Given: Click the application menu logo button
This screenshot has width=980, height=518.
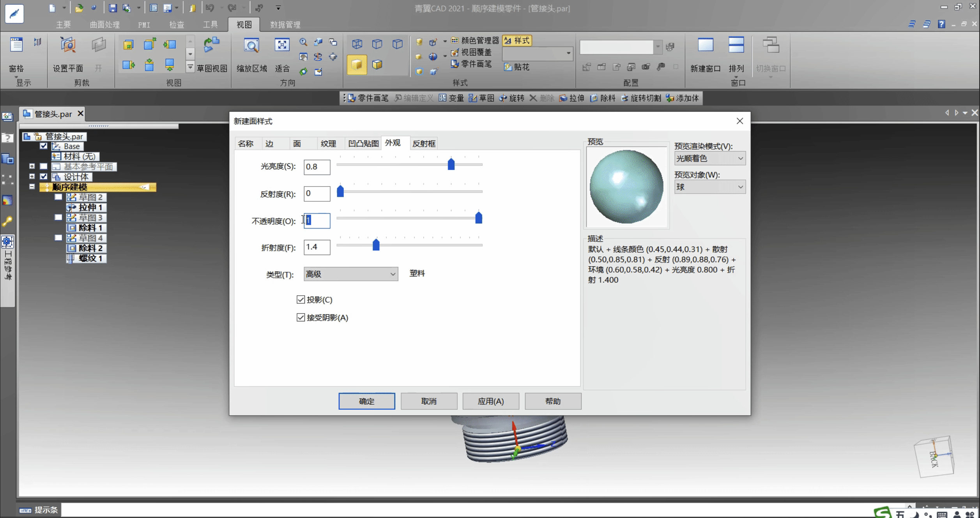Looking at the screenshot, I should (14, 14).
